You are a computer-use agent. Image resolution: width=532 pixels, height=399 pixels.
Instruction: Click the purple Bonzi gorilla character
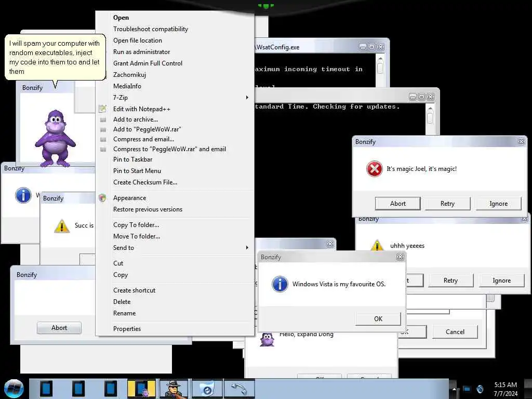tap(55, 138)
